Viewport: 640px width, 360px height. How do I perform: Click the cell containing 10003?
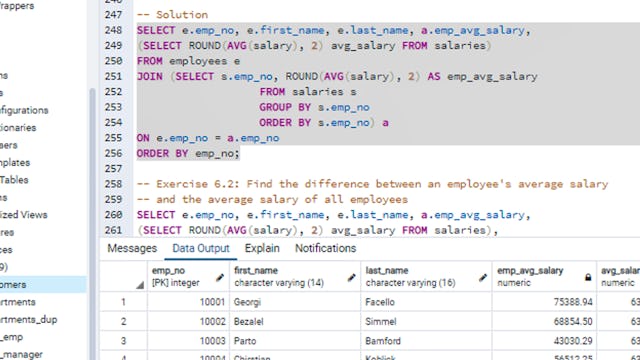click(x=188, y=341)
